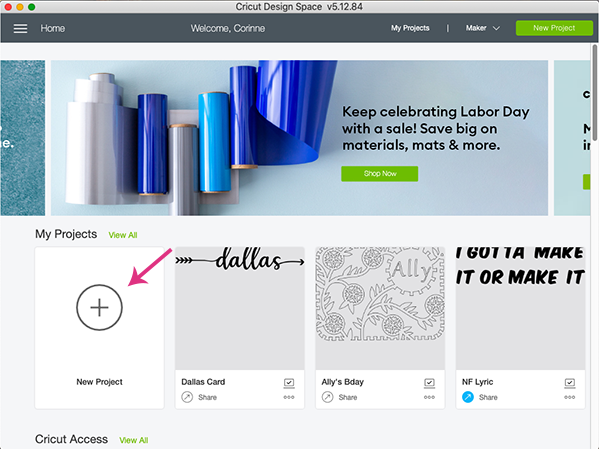
Task: Click View All next to Cricut Access
Action: (133, 440)
